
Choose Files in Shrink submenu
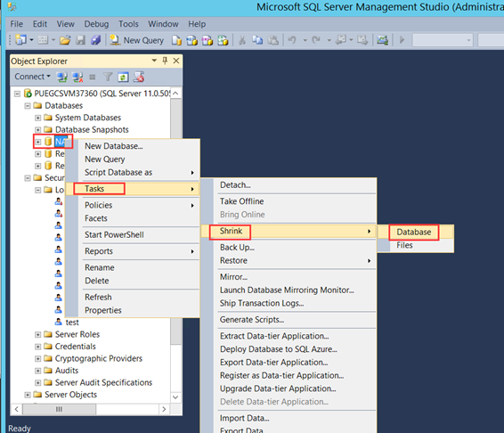(416, 245)
